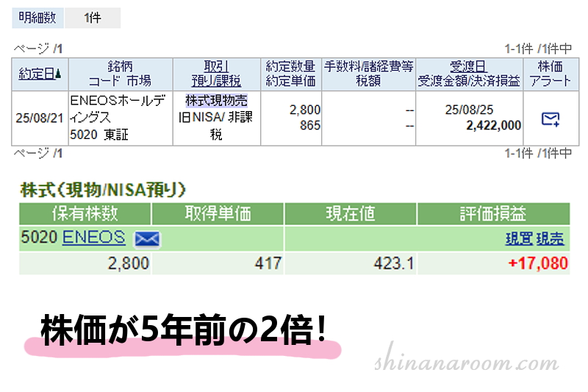588x392 pixels.
Task: Click the sort arrow next to 約定日
Action: (x=59, y=74)
